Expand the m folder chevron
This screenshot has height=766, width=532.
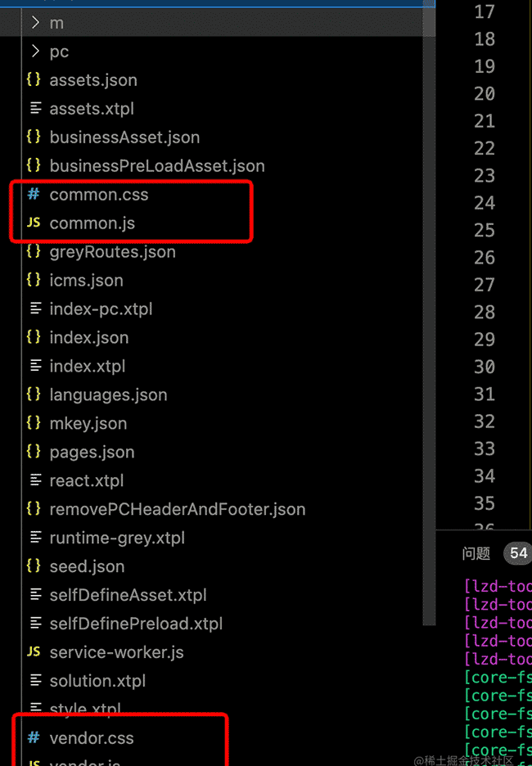(x=35, y=23)
